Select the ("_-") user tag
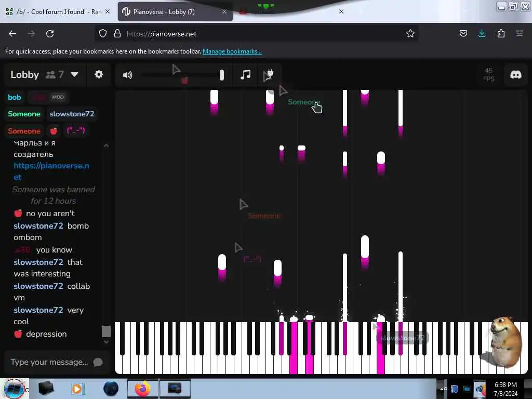 pos(76,130)
